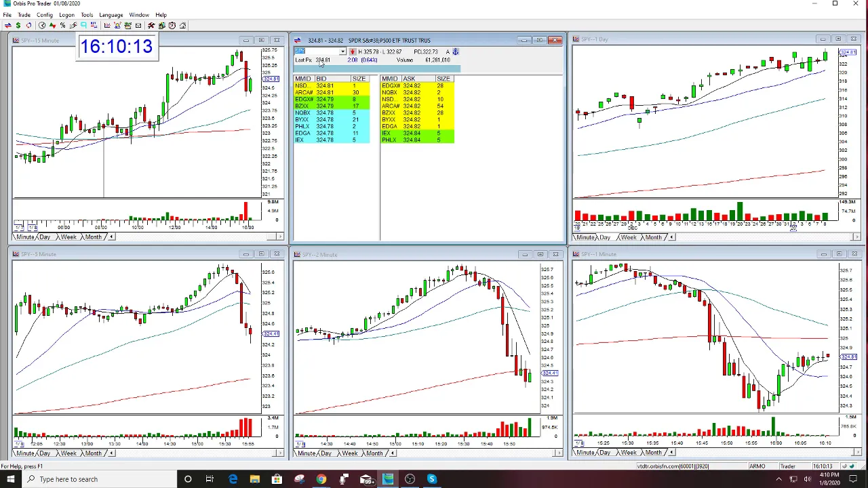This screenshot has width=868, height=488.
Task: Click left scroll arrow in 15 Minute chart
Action: (111, 237)
